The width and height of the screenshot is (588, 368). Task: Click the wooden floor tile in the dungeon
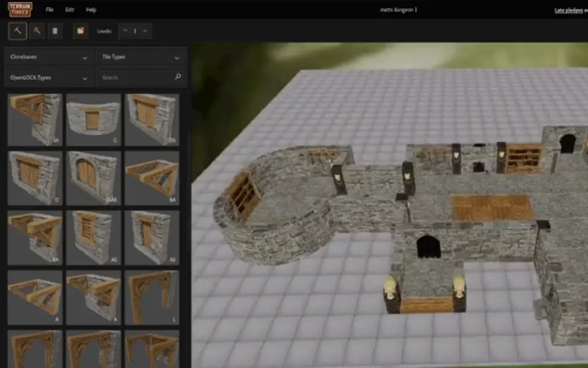pos(492,207)
